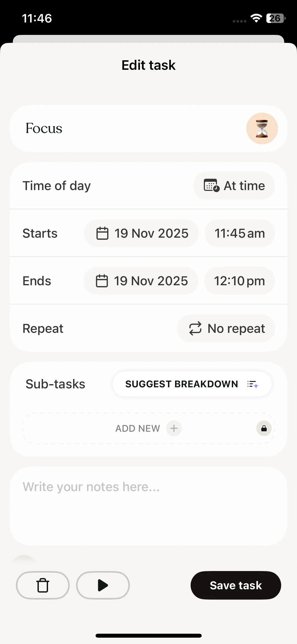Viewport: 297px width, 644px height.
Task: Tap the sparkle list icon in Suggest Breakdown
Action: click(253, 384)
